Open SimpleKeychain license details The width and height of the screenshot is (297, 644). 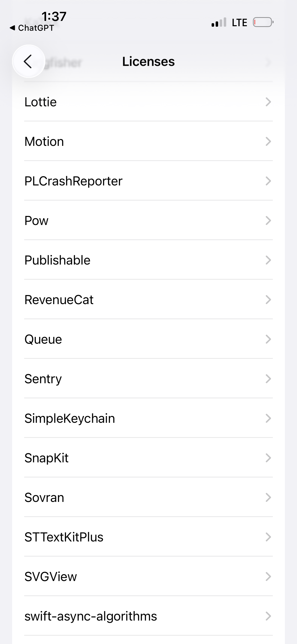[x=148, y=418]
